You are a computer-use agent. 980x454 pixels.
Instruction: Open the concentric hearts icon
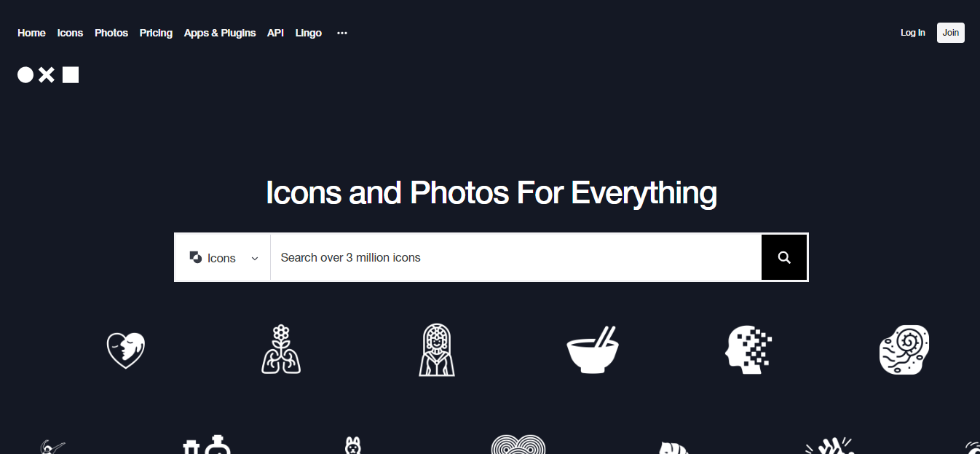tap(518, 445)
